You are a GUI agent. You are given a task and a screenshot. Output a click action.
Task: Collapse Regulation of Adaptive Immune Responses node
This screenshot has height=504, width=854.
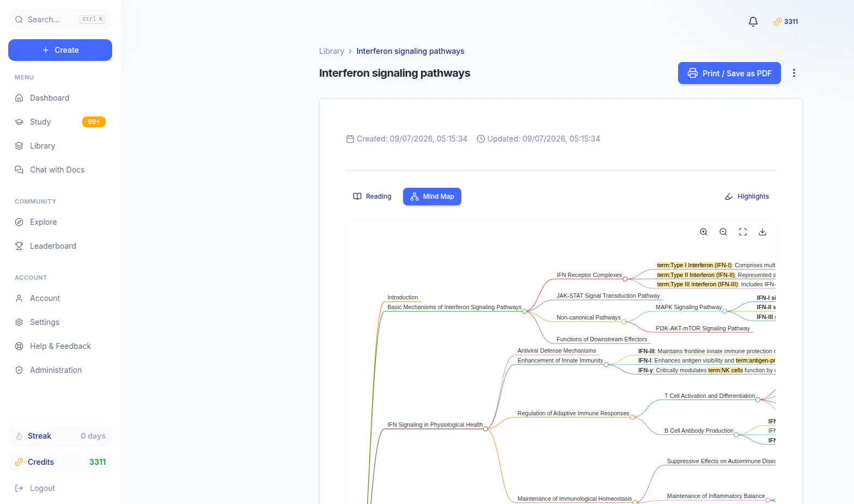pos(632,417)
